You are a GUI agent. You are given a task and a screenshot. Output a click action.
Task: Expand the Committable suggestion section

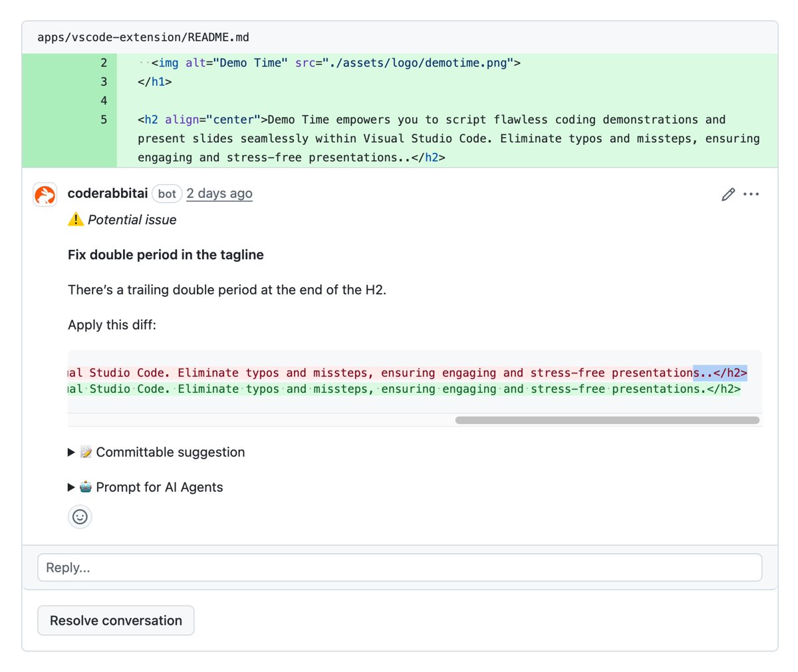tap(156, 452)
